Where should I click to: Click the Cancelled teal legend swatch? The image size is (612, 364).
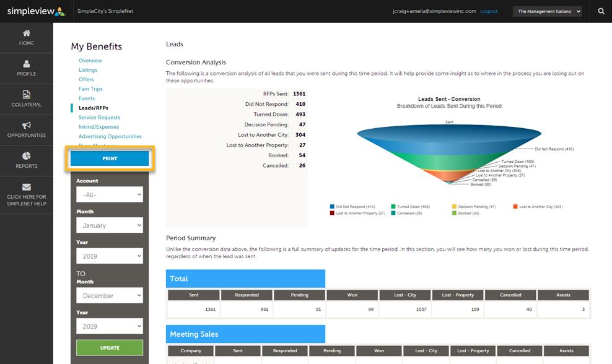point(393,213)
